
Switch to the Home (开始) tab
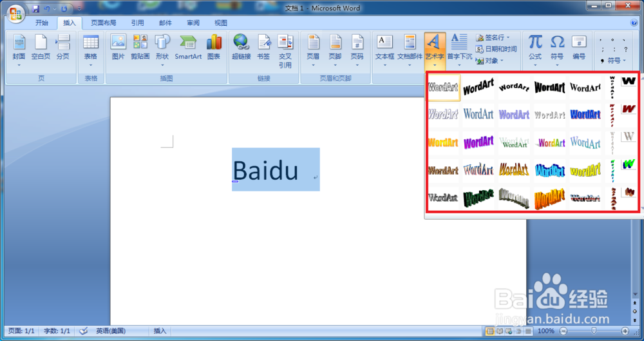pos(41,23)
